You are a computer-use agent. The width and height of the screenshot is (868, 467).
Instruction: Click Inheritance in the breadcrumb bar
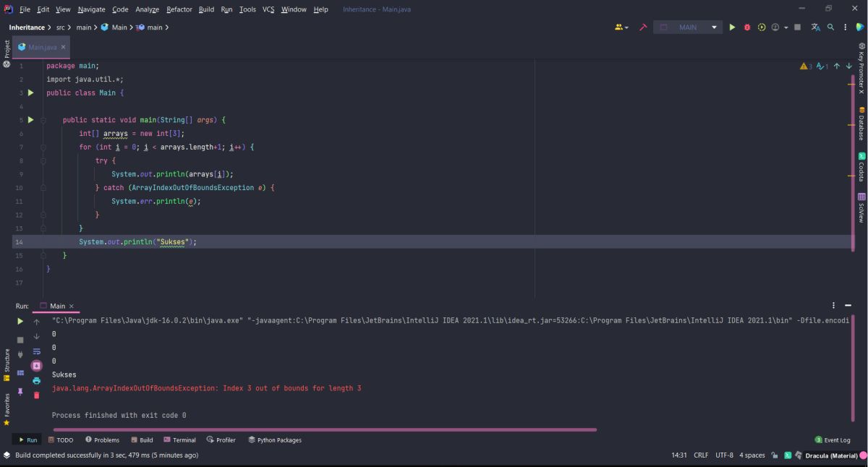coord(27,27)
